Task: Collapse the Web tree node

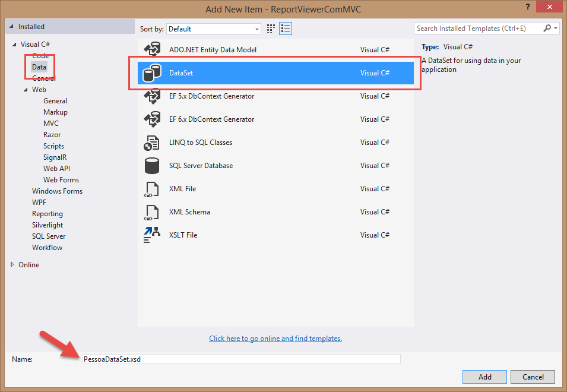Action: pyautogui.click(x=26, y=90)
